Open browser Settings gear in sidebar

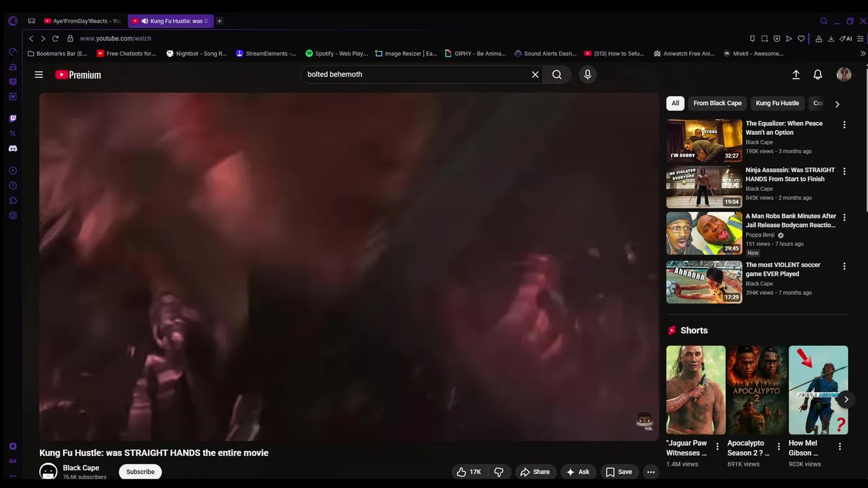(x=12, y=216)
